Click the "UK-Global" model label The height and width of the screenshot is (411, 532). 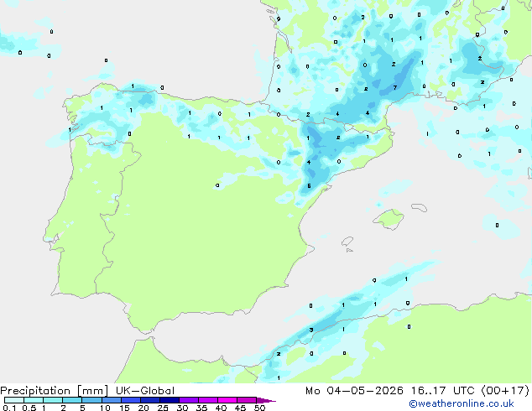(x=145, y=391)
